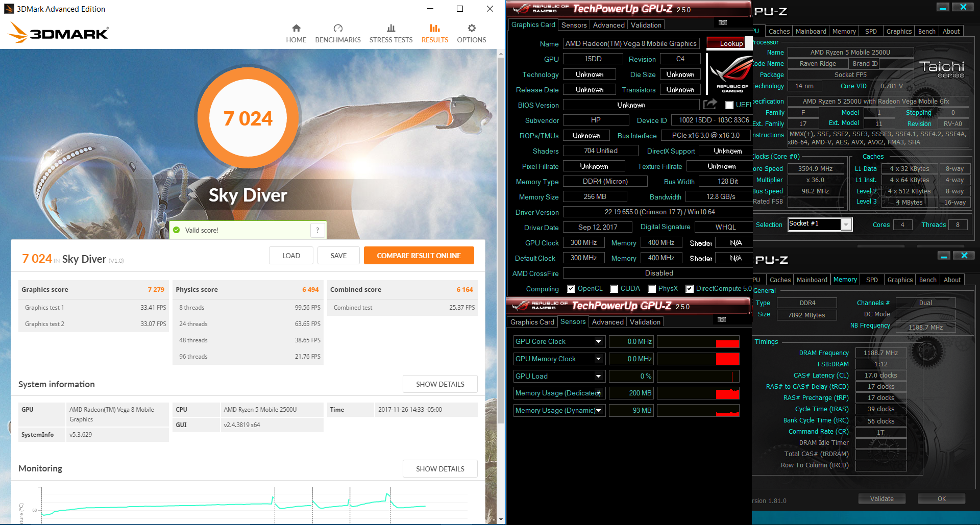Open the 3DMark HOME icon
This screenshot has width=980, height=525.
[296, 28]
